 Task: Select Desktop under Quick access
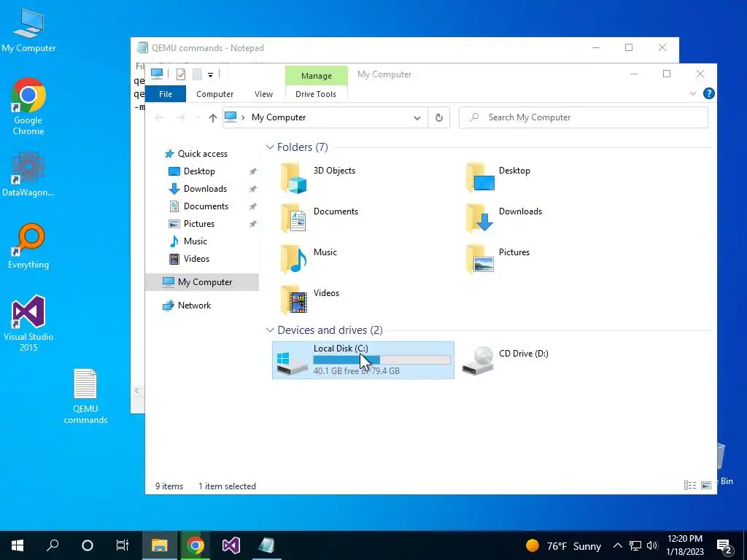coord(199,171)
